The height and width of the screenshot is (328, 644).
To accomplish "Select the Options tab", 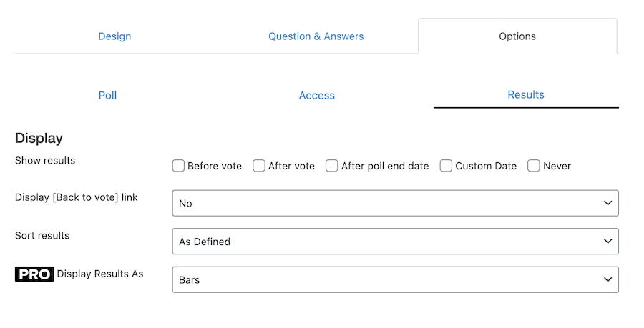I will point(517,36).
